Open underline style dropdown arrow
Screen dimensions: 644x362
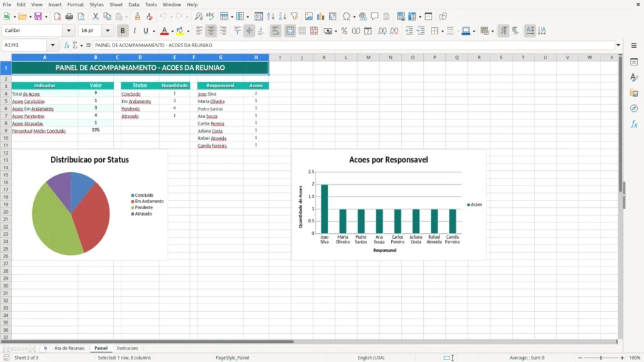pyautogui.click(x=153, y=31)
